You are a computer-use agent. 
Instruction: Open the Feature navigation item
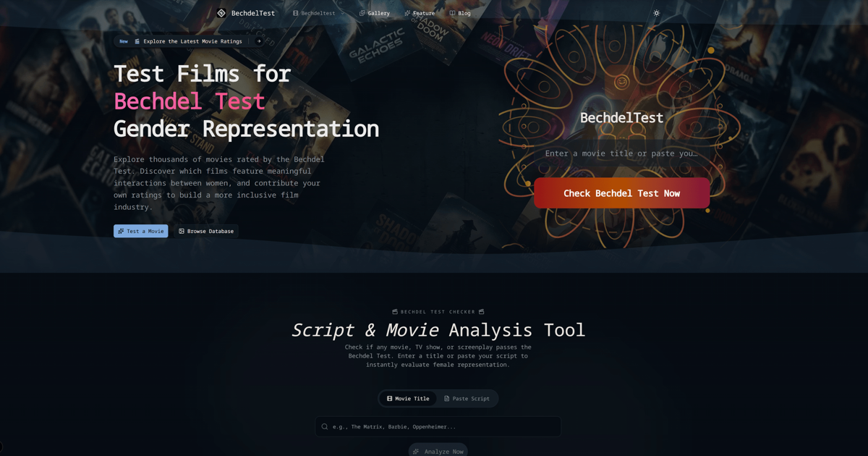pos(420,13)
